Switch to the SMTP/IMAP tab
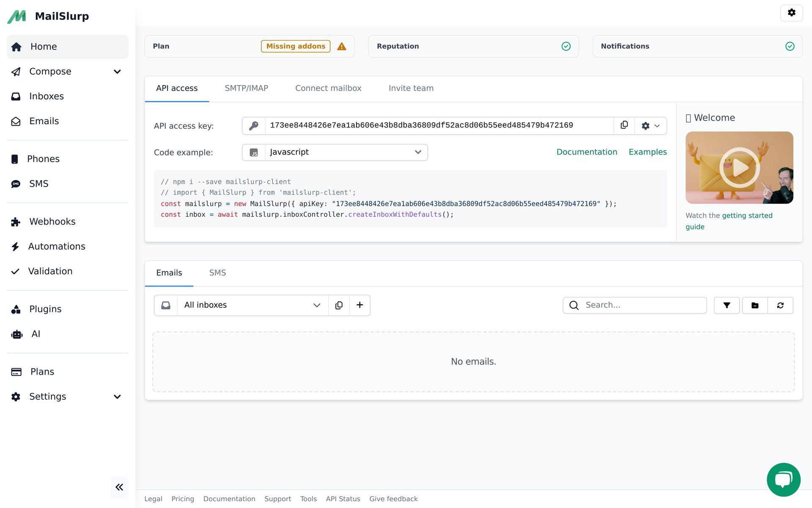 [246, 88]
